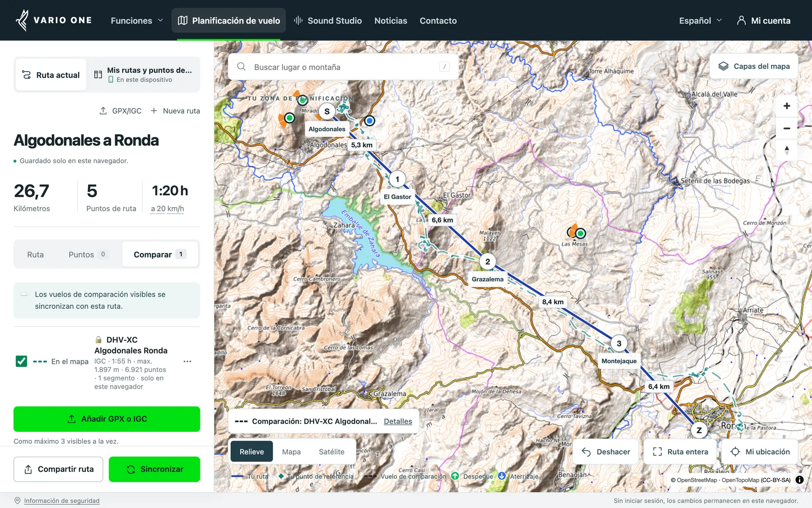Click Añadir GPX o IGC button
The height and width of the screenshot is (508, 812).
(107, 419)
